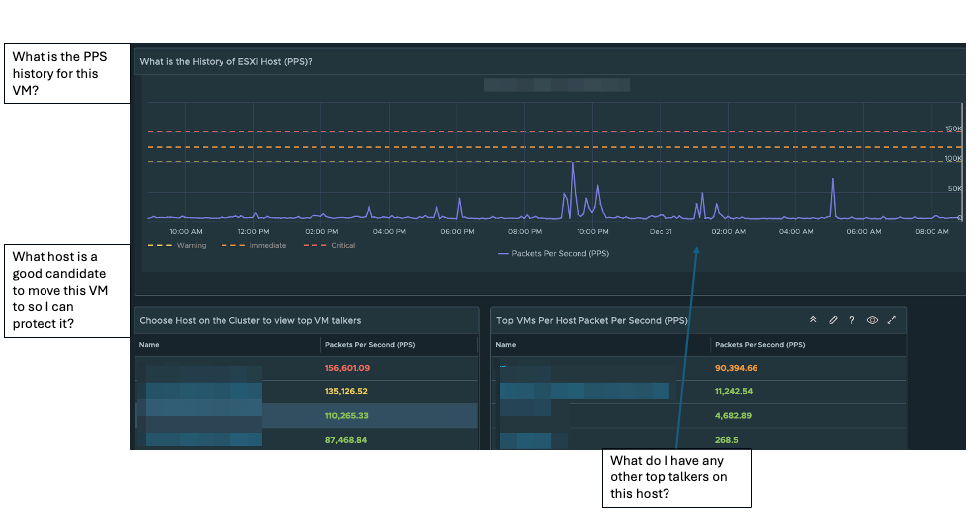
Task: Open the widget help question mark
Action: click(x=852, y=320)
